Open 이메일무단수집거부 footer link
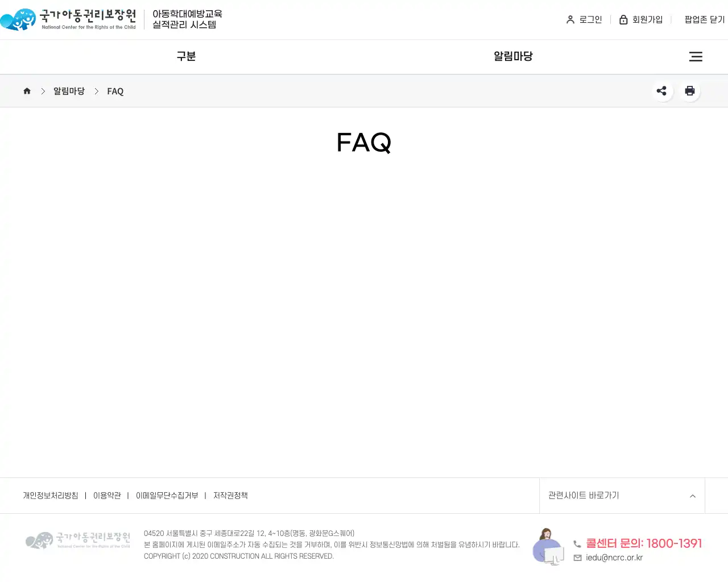Viewport: 728px width, 582px height. [167, 496]
